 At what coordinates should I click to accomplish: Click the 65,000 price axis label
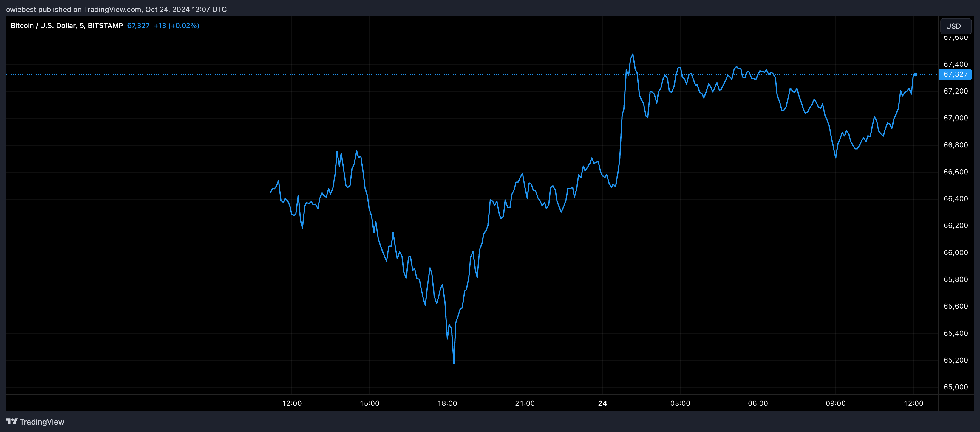click(x=956, y=387)
